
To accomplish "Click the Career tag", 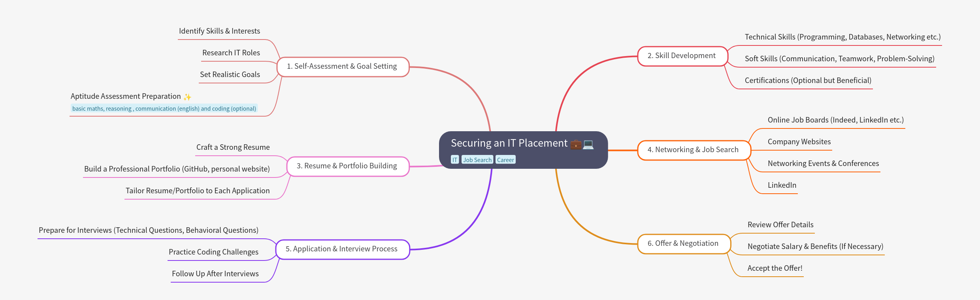I will click(x=505, y=160).
